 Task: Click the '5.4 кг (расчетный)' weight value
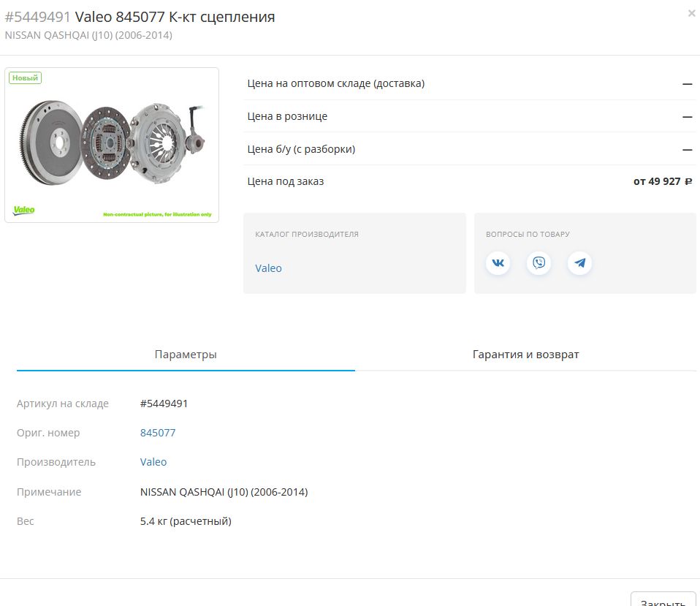click(x=186, y=521)
